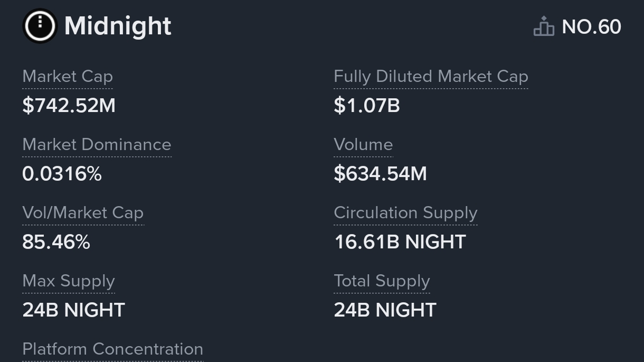This screenshot has width=644, height=362.
Task: Show the Circulation Supply explanation label
Action: pos(405,213)
